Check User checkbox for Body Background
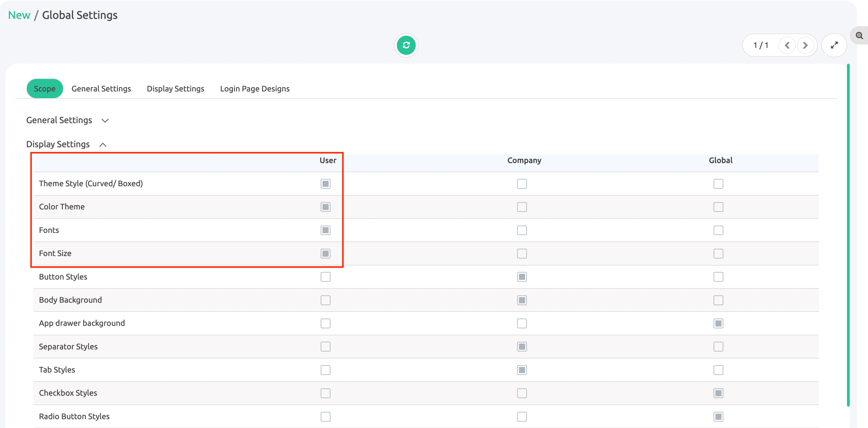The width and height of the screenshot is (868, 428). 325,300
